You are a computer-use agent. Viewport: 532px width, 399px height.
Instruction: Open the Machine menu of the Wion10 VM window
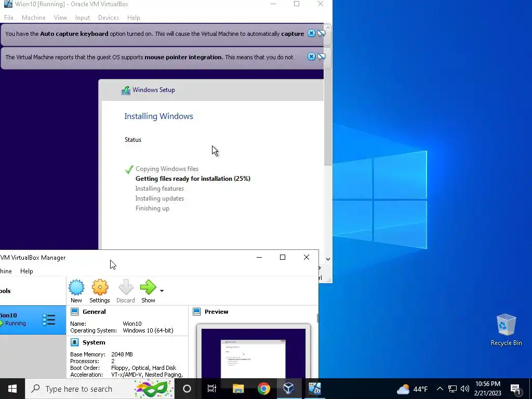pyautogui.click(x=34, y=18)
